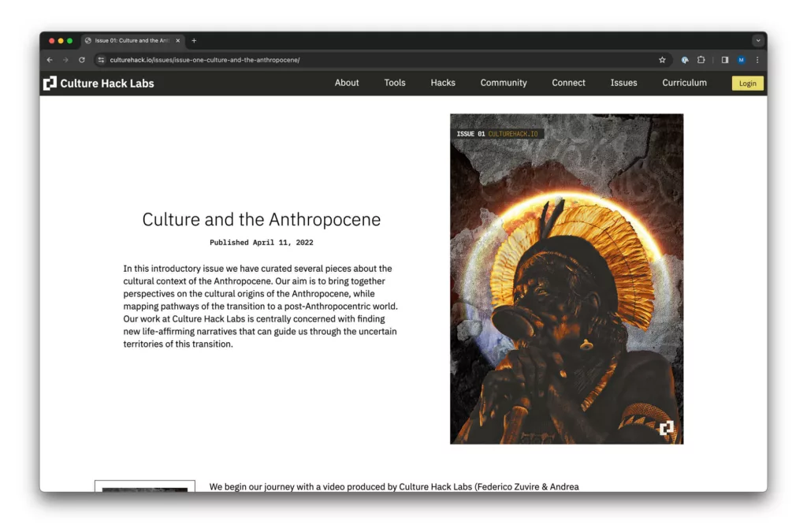Go to the Hacks section

pos(443,83)
